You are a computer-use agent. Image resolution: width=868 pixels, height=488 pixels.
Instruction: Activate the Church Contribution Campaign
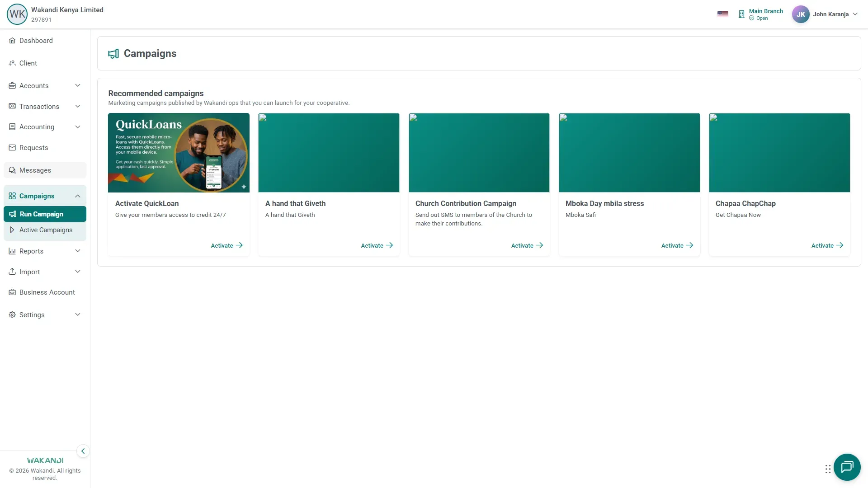[x=527, y=245]
